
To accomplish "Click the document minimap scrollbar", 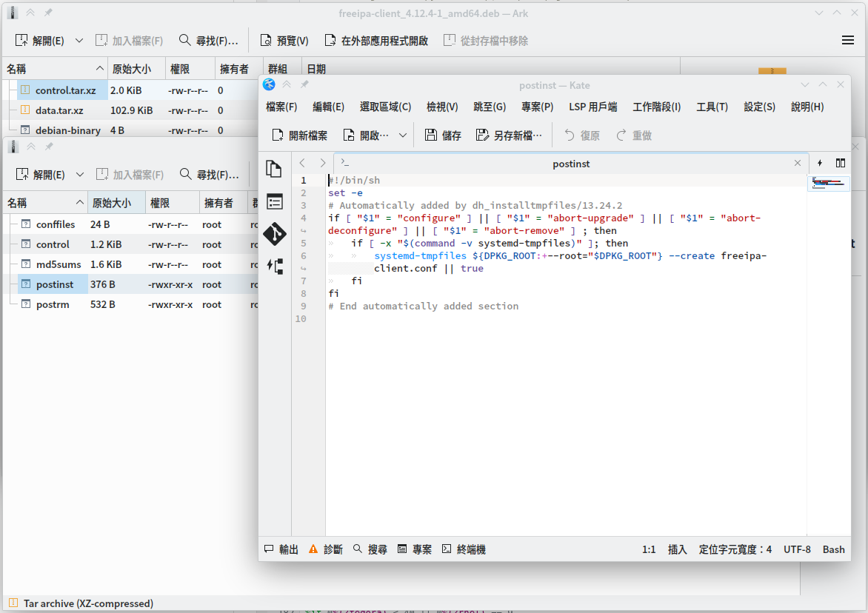I will point(828,183).
